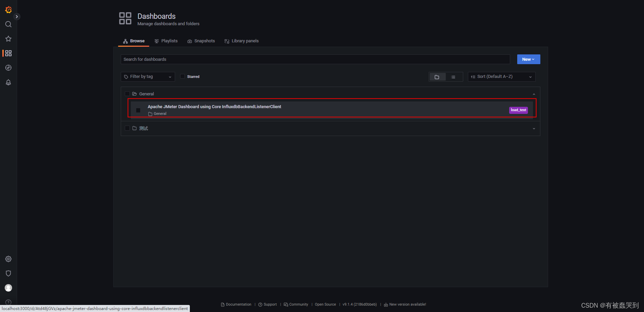Open the Sort (Default A–Z) dropdown
This screenshot has height=312, width=644.
point(501,77)
